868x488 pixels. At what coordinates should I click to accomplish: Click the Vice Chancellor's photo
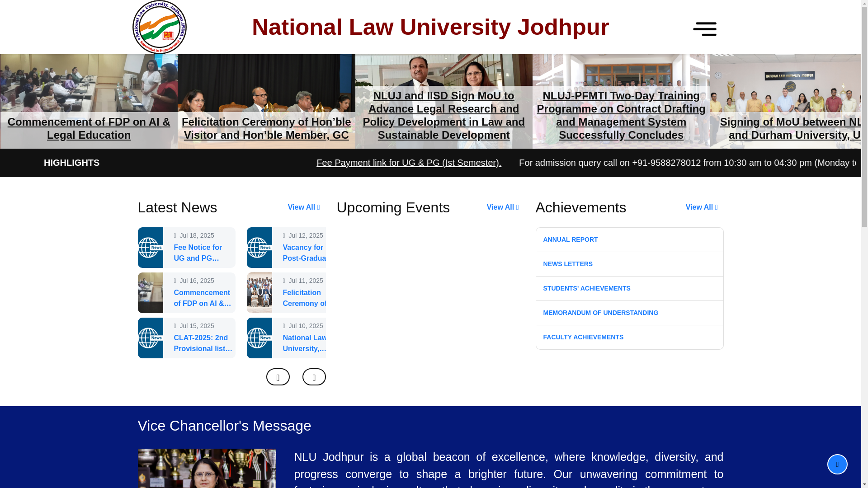207,468
